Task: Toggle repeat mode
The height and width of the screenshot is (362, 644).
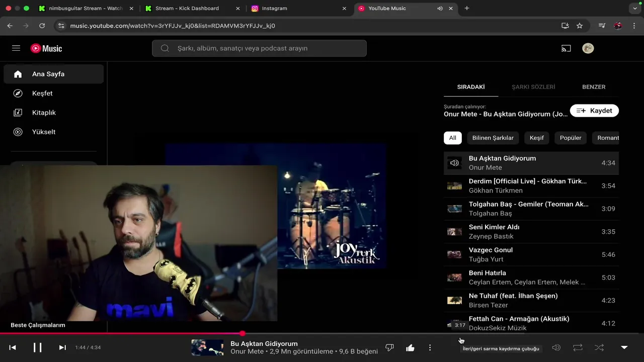Action: tap(578, 347)
